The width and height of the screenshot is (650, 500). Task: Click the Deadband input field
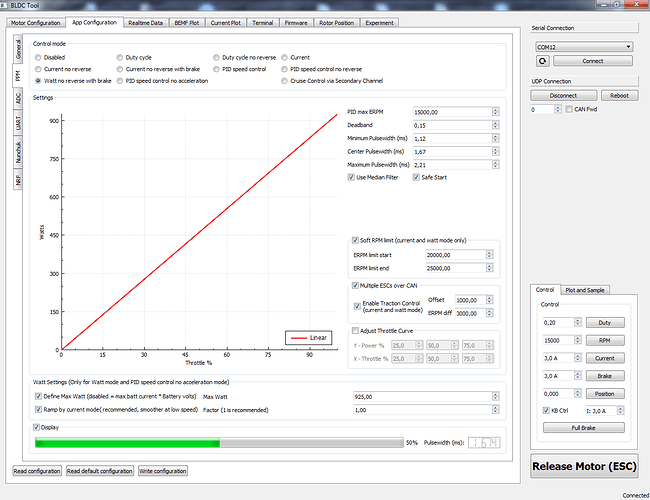447,125
